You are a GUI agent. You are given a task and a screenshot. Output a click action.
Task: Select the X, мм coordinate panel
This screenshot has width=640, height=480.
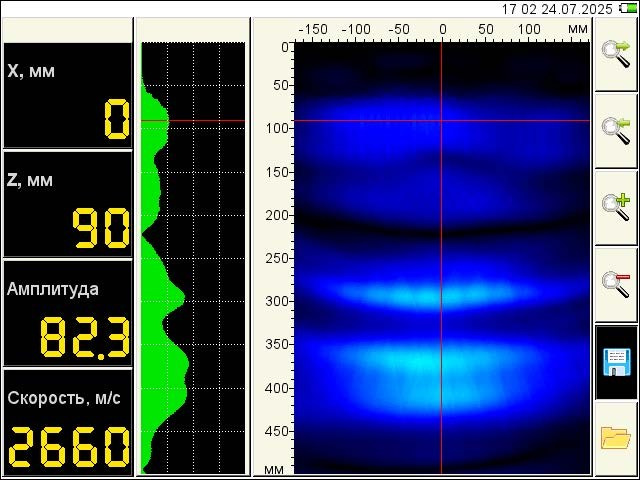click(67, 96)
